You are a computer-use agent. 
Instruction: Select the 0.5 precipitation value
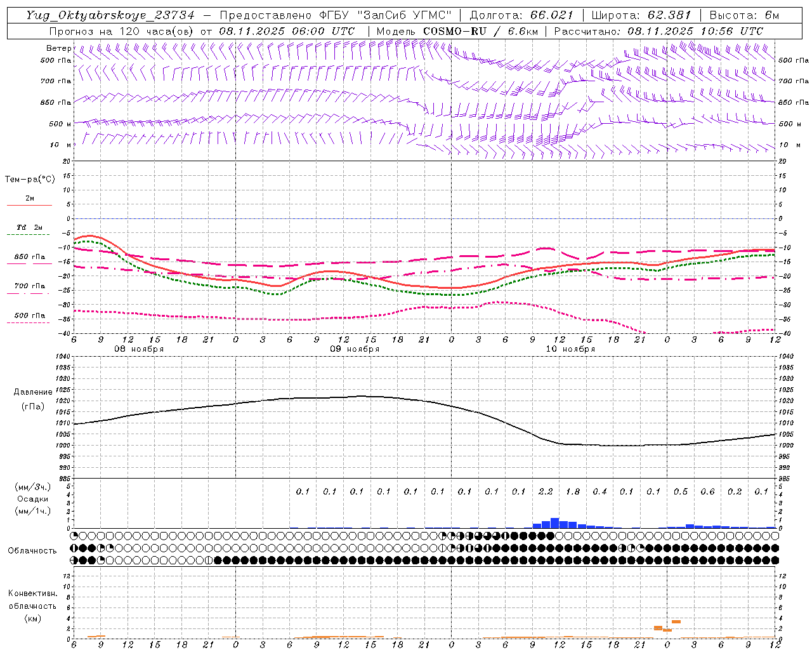(681, 492)
